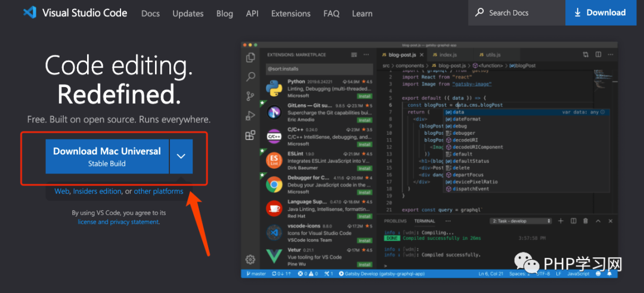Viewport: 644px width, 293px height.
Task: Open the Extensions navigation item
Action: coord(291,14)
